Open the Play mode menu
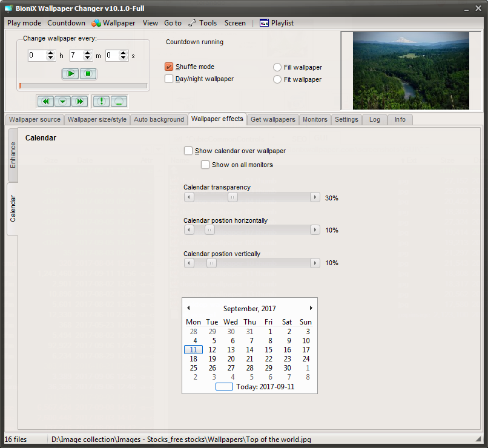 24,23
